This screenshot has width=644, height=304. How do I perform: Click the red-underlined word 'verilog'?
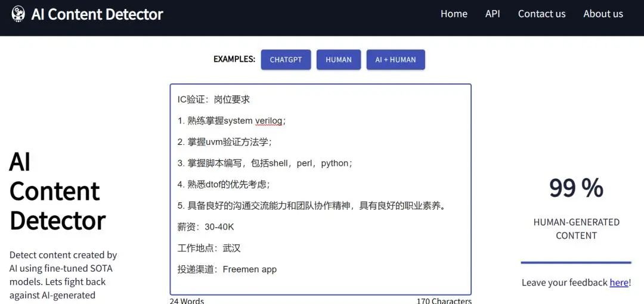click(268, 121)
